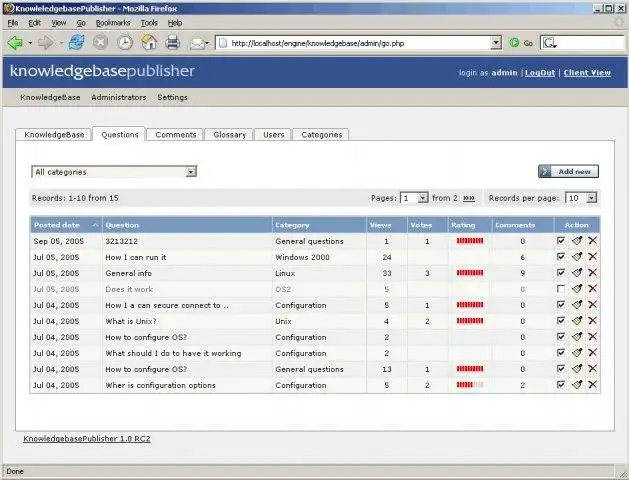Edit the 'What should I do to have it working' row

coord(577,353)
